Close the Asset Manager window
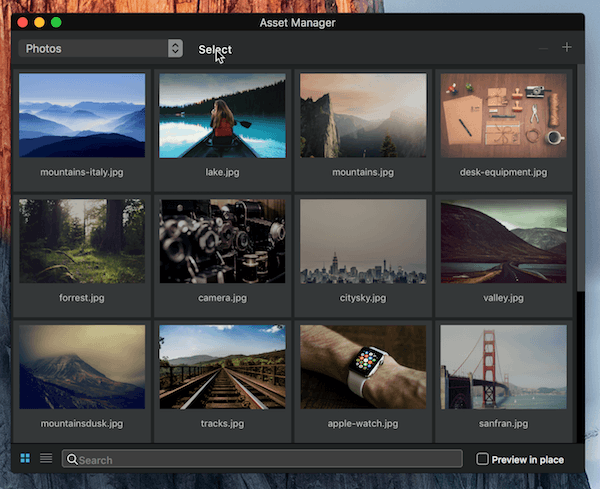The height and width of the screenshot is (489, 600). point(23,23)
